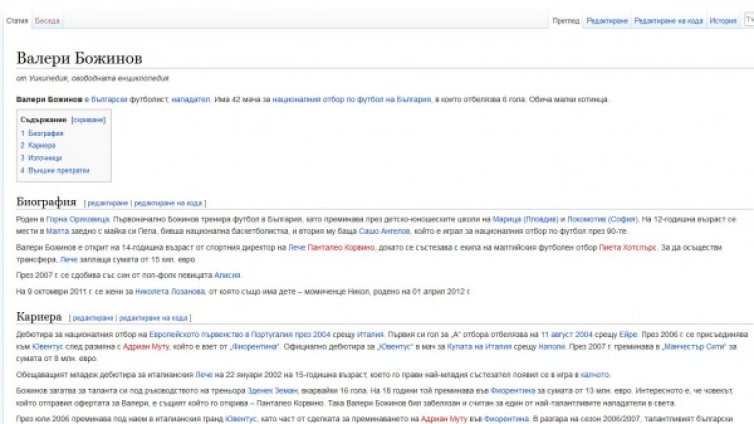
Task: Click the search field at top right
Action: point(749,20)
